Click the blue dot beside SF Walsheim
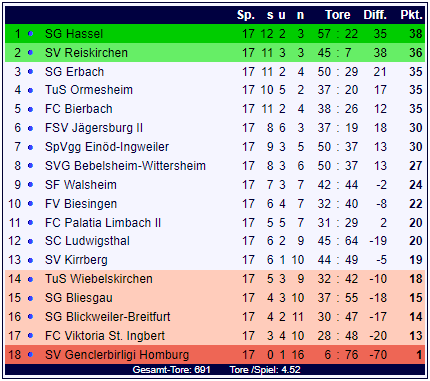 pos(30,185)
